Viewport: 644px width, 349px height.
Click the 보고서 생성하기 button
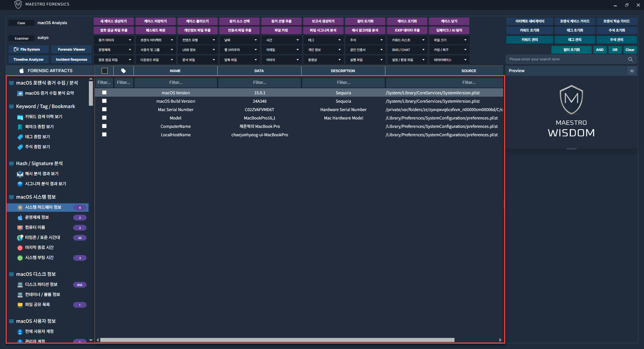coord(323,21)
